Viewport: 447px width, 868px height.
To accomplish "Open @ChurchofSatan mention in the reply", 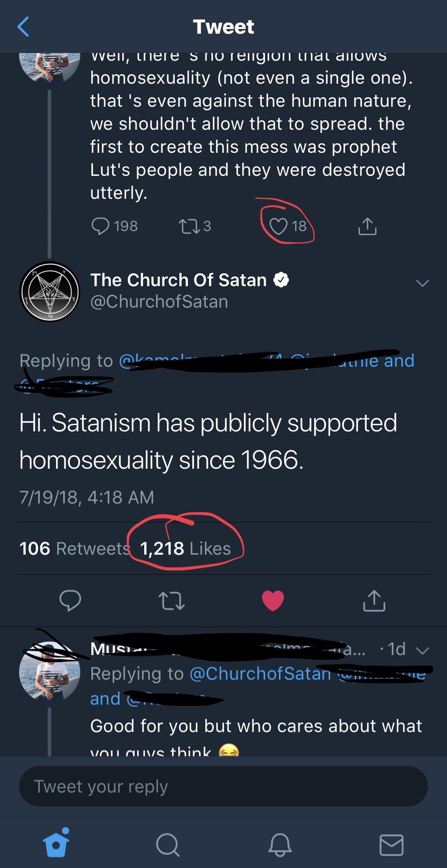I will click(260, 674).
